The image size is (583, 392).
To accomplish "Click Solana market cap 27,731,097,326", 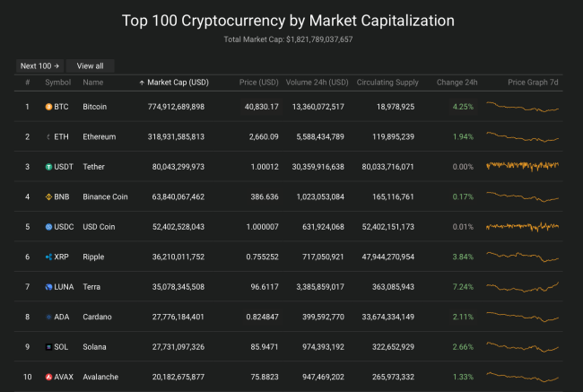I will 178,347.
